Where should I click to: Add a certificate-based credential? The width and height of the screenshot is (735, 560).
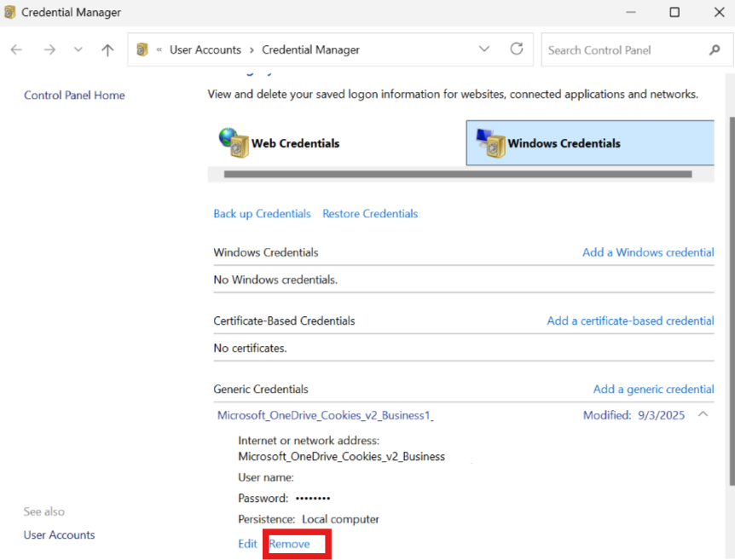click(630, 321)
